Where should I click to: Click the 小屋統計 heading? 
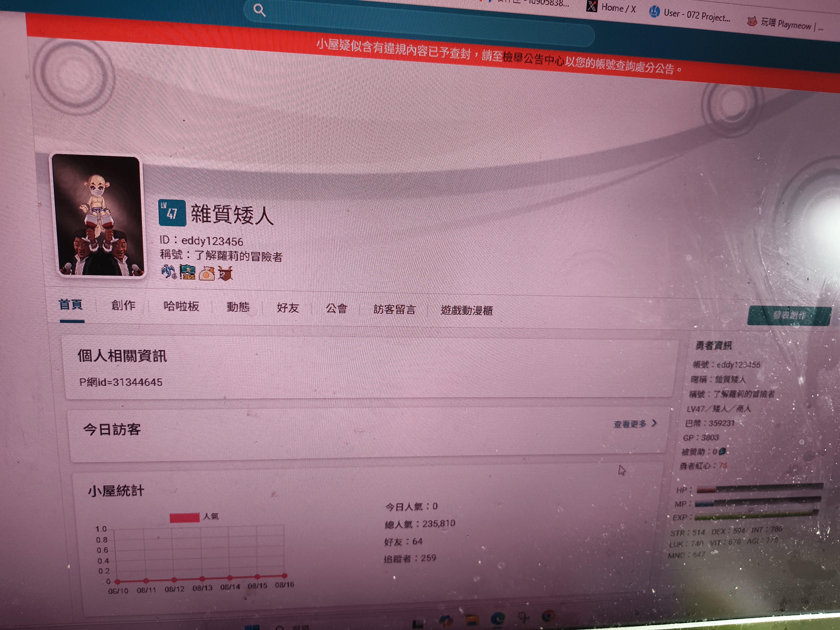(116, 491)
